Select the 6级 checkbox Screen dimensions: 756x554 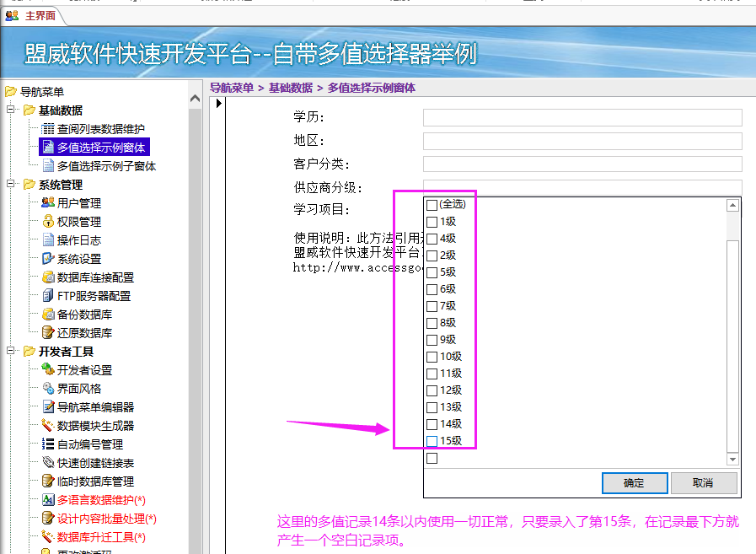point(432,289)
